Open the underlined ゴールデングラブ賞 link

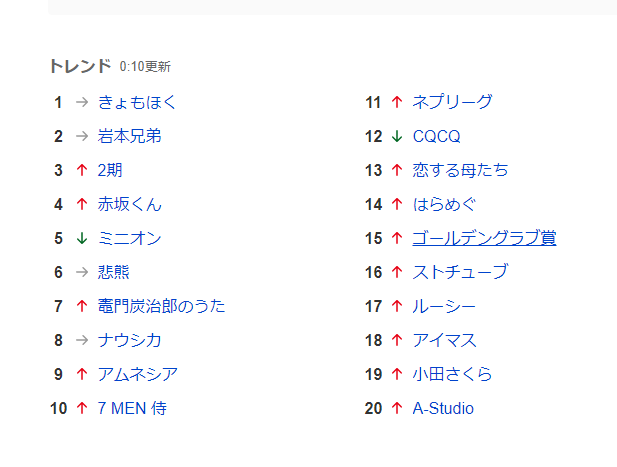484,238
